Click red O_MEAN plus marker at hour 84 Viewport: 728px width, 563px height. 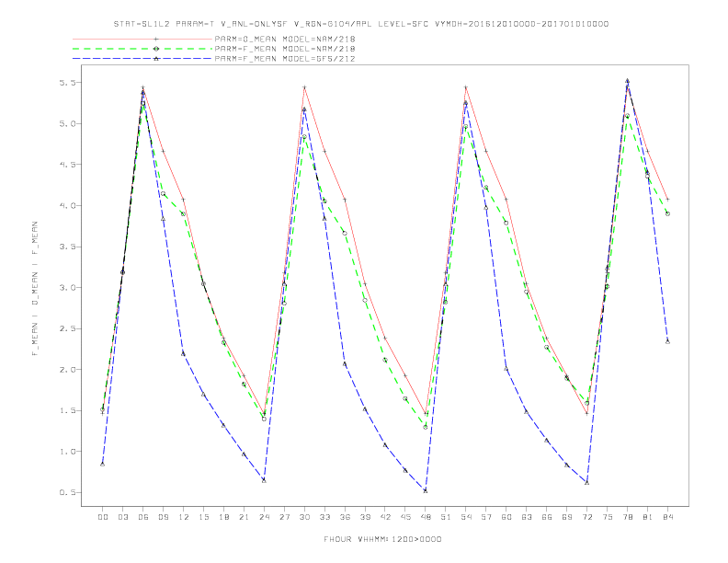click(x=667, y=200)
